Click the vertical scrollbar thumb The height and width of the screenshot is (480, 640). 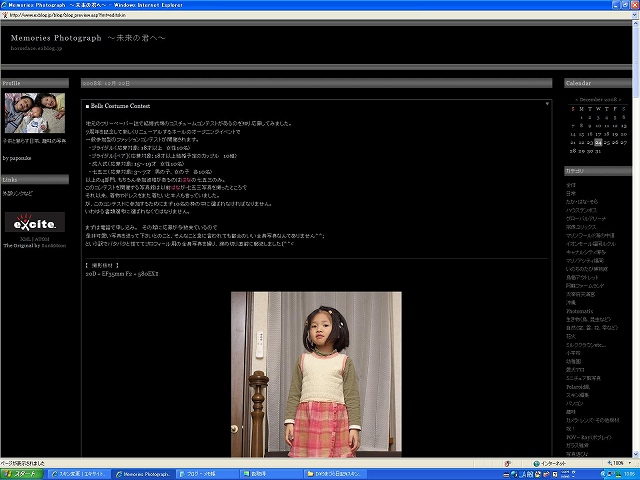636,62
